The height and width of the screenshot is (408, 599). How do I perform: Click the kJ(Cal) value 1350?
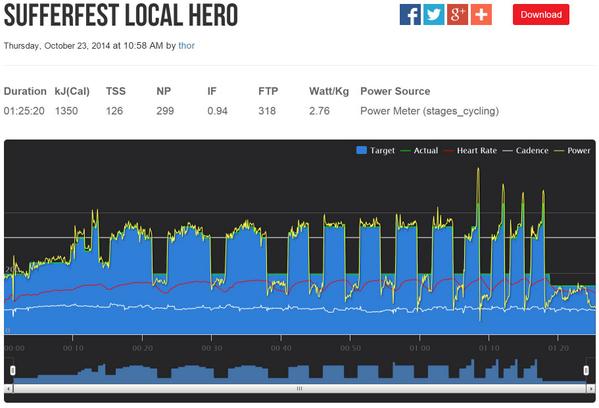click(66, 111)
